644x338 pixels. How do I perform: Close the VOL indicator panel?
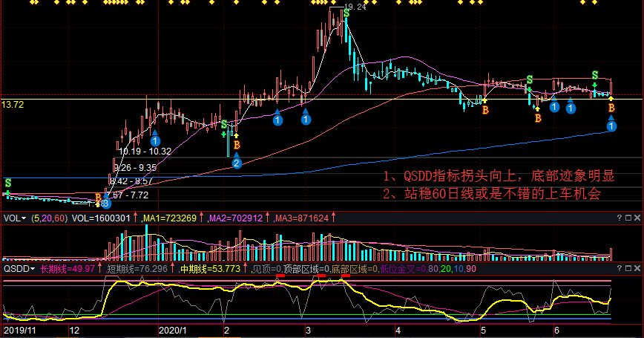pyautogui.click(x=636, y=218)
